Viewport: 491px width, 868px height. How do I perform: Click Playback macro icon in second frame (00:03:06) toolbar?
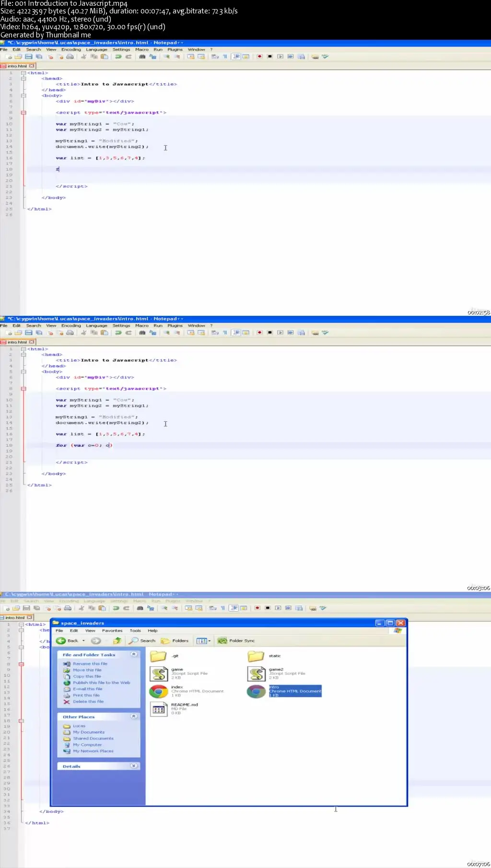pyautogui.click(x=280, y=333)
